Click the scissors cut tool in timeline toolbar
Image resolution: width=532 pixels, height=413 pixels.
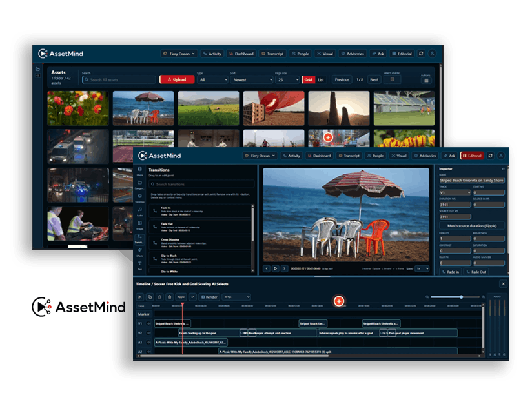(x=140, y=297)
